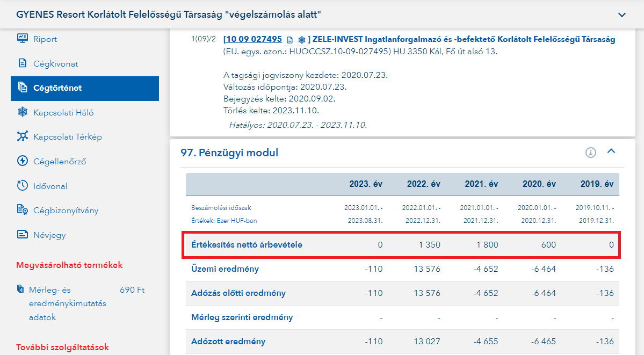Select Cégkivonat in the sidebar
Image resolution: width=644 pixels, height=355 pixels.
tap(55, 64)
